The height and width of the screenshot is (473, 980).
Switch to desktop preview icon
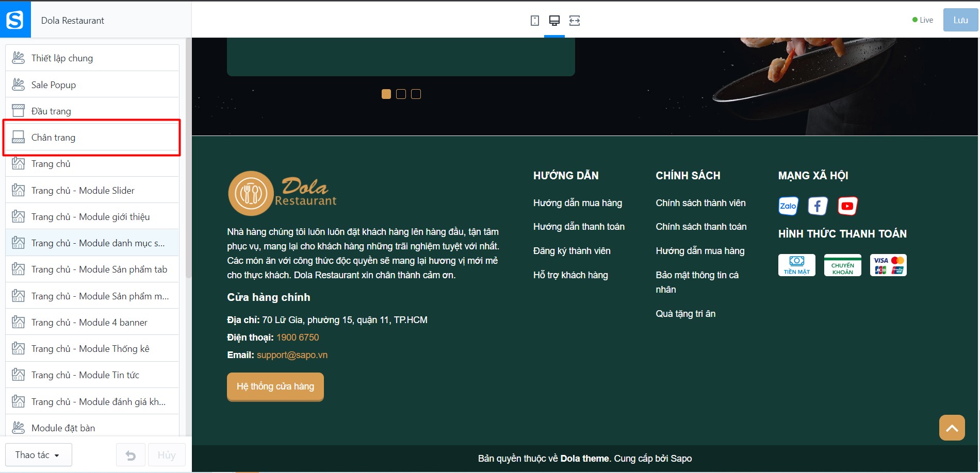(x=554, y=21)
